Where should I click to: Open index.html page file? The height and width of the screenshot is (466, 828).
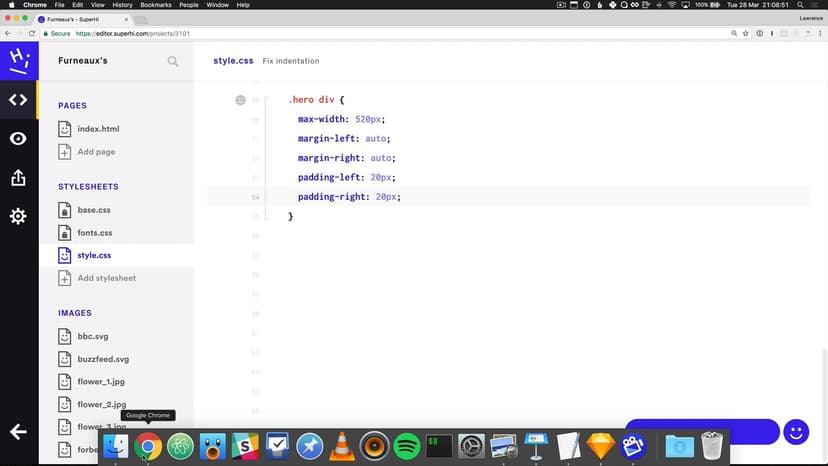point(97,129)
